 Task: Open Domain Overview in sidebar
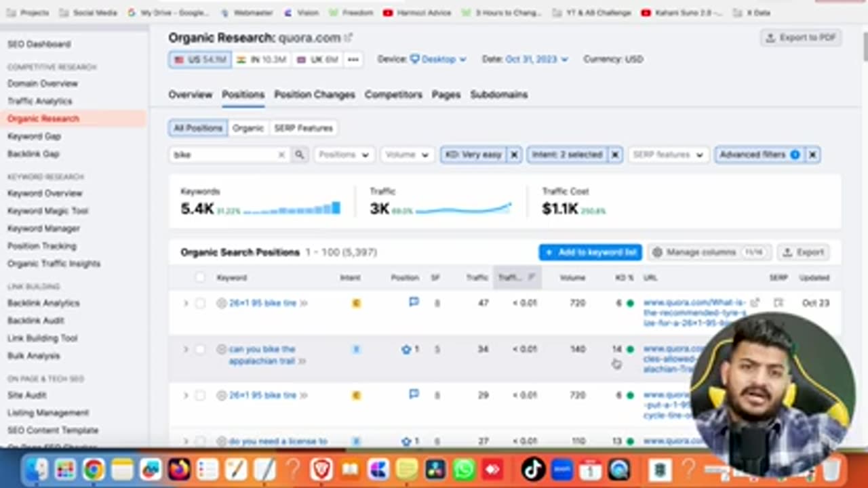coord(42,83)
